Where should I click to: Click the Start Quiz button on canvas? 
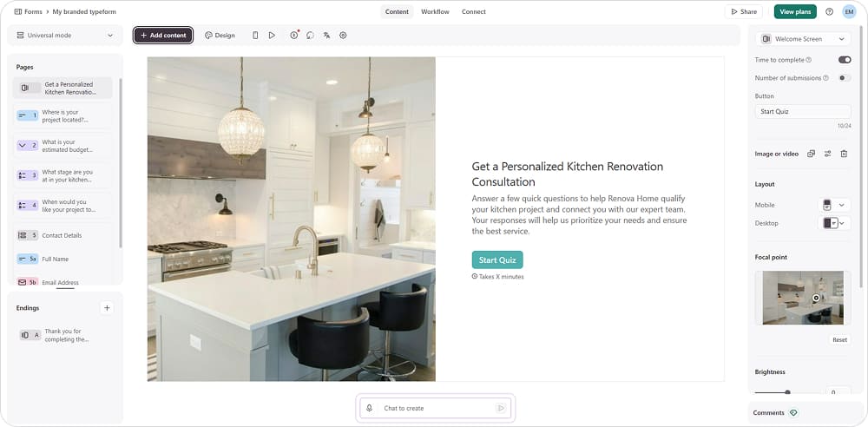click(497, 259)
